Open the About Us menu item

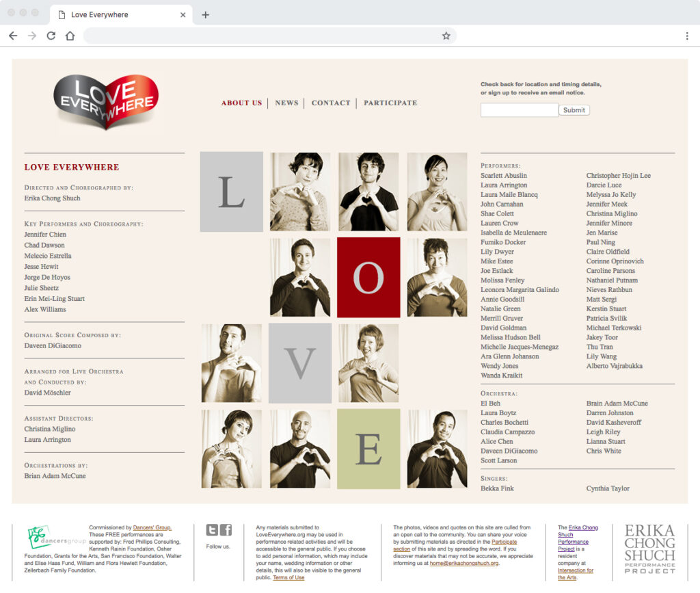(x=241, y=103)
